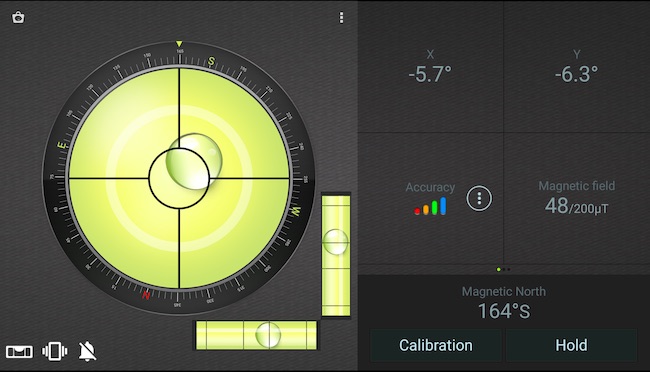
Task: Tap the Calibration button
Action: pos(436,345)
